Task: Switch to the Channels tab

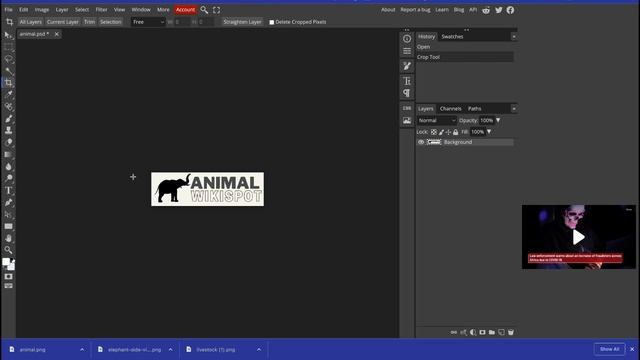Action: [x=451, y=109]
